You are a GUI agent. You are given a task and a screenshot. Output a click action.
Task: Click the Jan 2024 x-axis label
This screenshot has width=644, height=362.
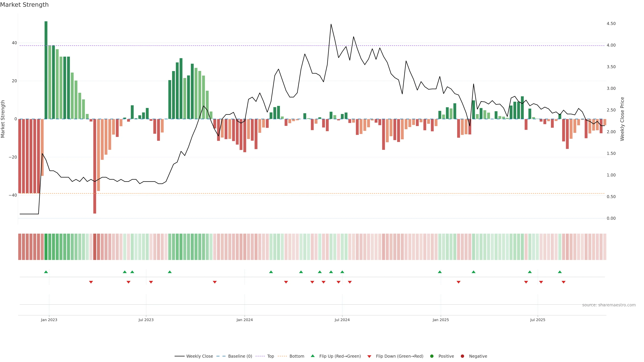coord(245,320)
